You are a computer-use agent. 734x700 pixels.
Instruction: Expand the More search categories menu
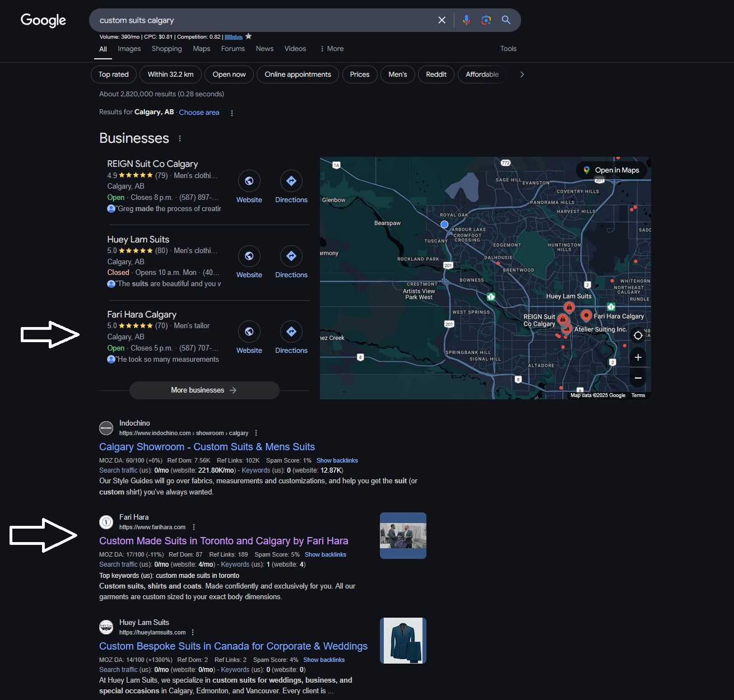[x=332, y=49]
